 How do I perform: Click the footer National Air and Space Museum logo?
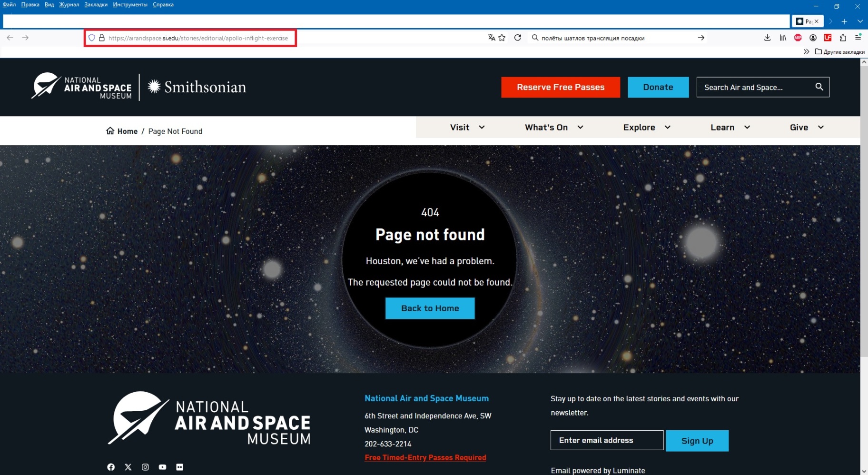coord(209,418)
